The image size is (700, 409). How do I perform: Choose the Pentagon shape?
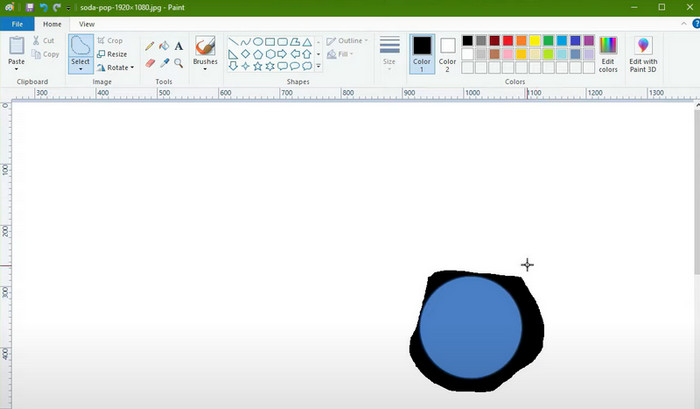(x=258, y=54)
